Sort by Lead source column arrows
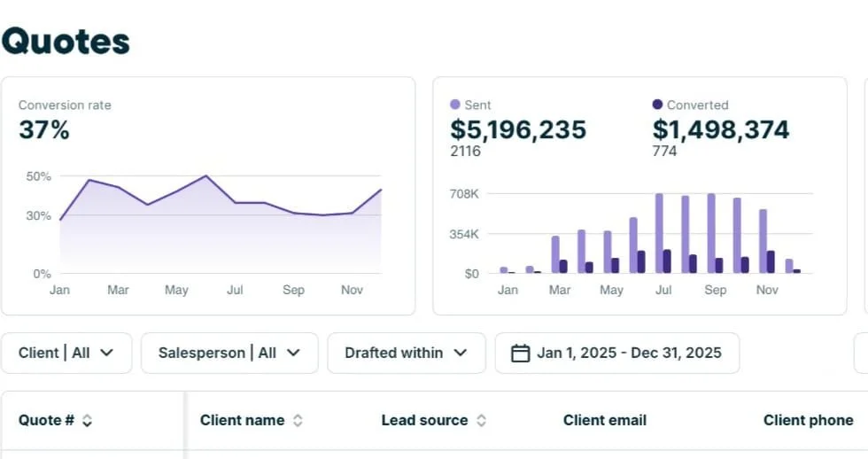The width and height of the screenshot is (868, 459). (x=481, y=421)
